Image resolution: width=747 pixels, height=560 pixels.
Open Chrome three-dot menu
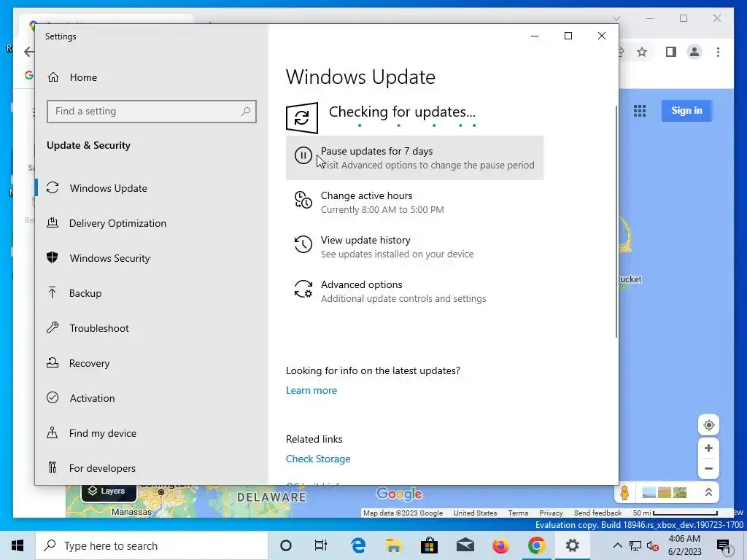point(718,52)
